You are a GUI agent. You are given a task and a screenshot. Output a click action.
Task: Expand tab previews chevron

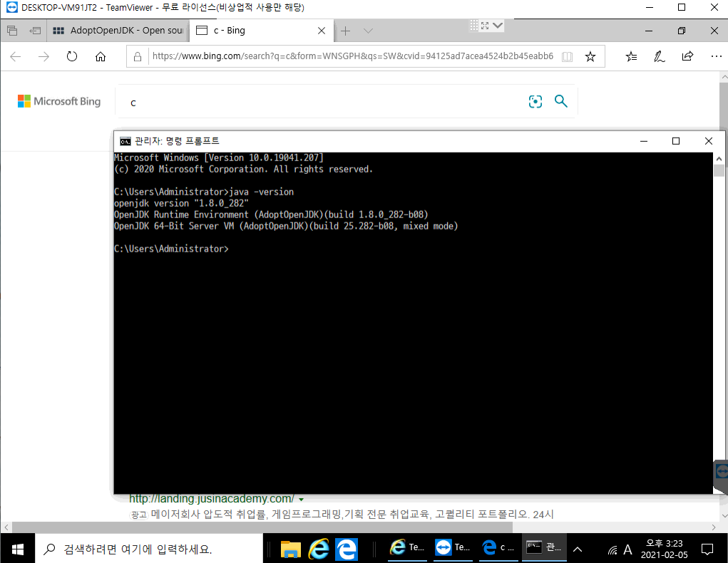coord(368,31)
